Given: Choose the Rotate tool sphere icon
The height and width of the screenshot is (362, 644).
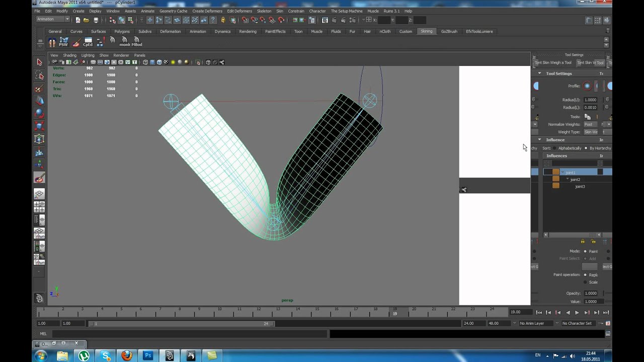Looking at the screenshot, I should pyautogui.click(x=39, y=114).
